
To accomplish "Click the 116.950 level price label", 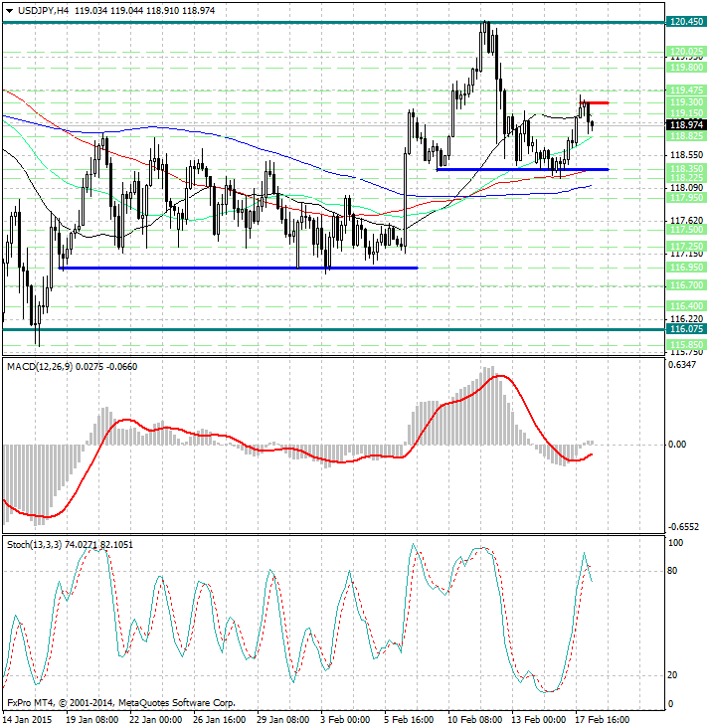I will tap(686, 268).
